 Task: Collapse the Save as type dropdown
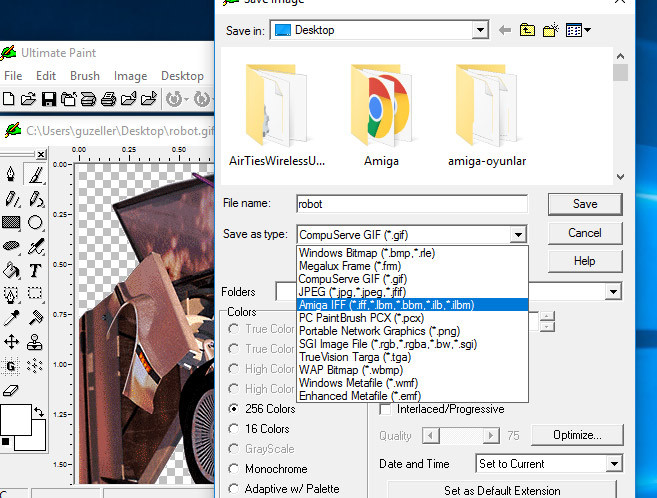[518, 235]
